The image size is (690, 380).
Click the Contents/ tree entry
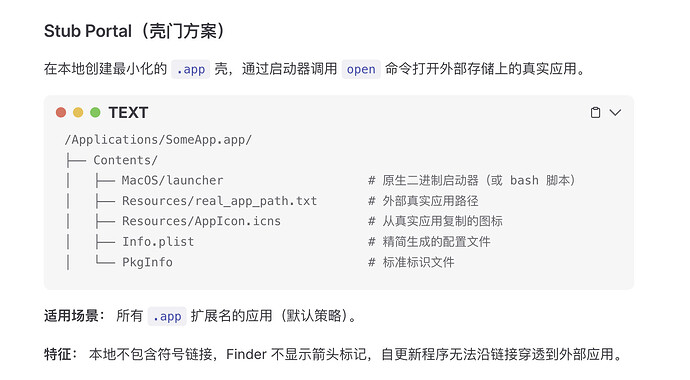(x=125, y=160)
